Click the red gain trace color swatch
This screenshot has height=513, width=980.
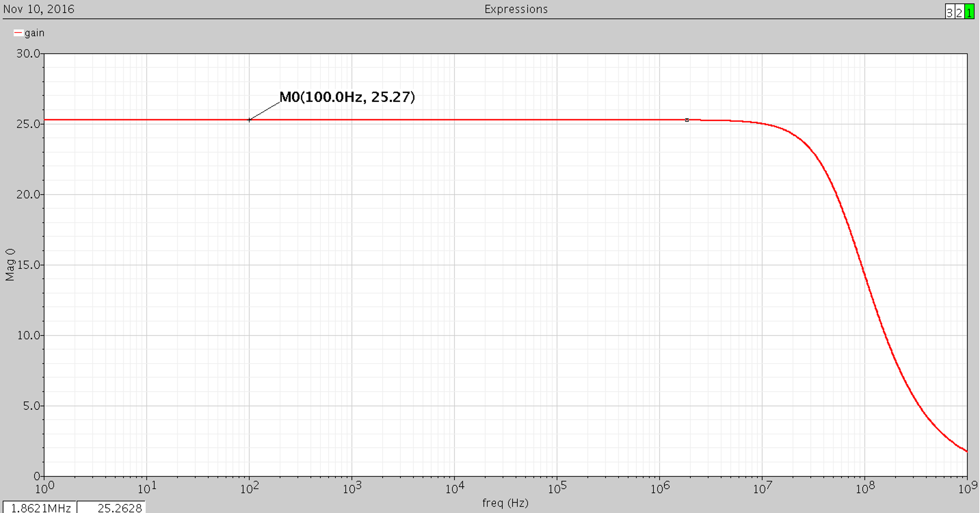[18, 33]
